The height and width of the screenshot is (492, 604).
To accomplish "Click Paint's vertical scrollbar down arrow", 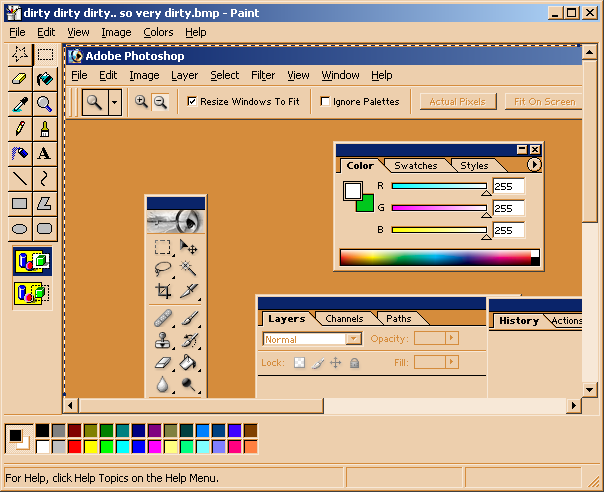I will (x=589, y=390).
